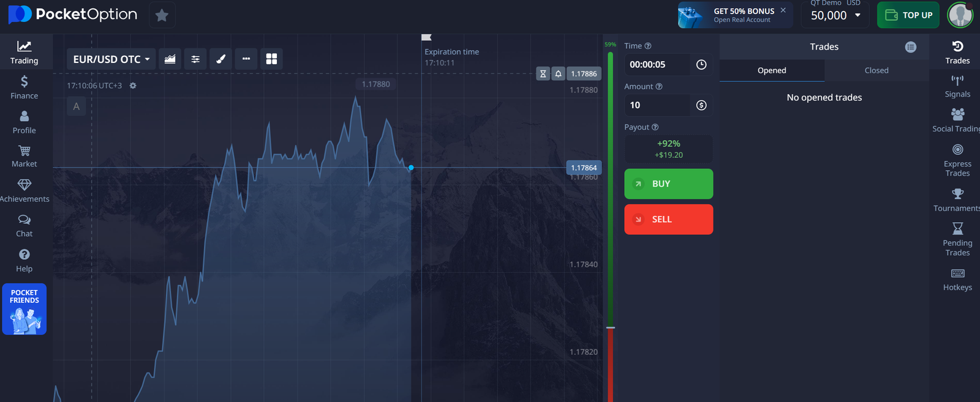Click the traders sentiment bar
The image size is (980, 402).
click(x=610, y=226)
